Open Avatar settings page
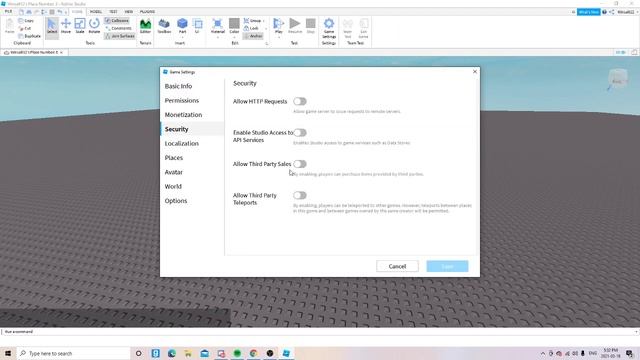The height and width of the screenshot is (360, 640). [173, 172]
